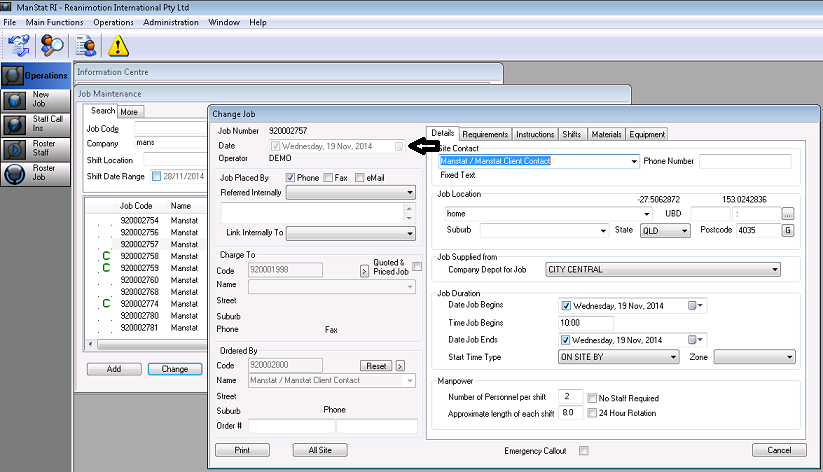
Task: Click the Time Job Begins field
Action: pos(586,324)
